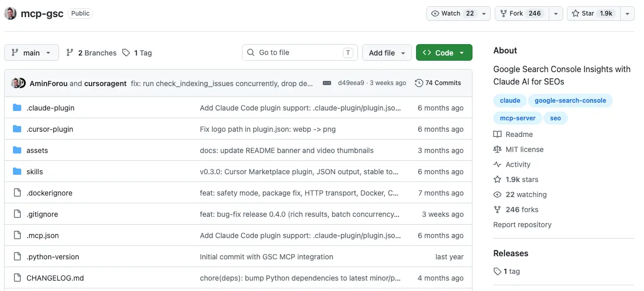
Task: Open the main branch dropdown
Action: [32, 53]
